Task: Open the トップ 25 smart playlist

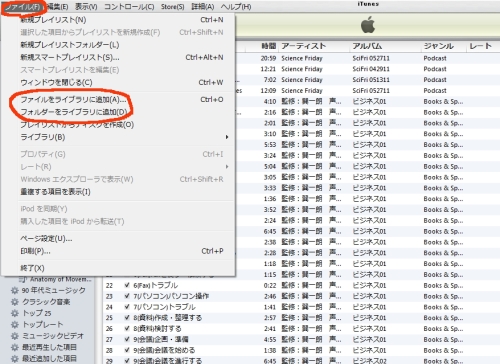Action: (37, 313)
